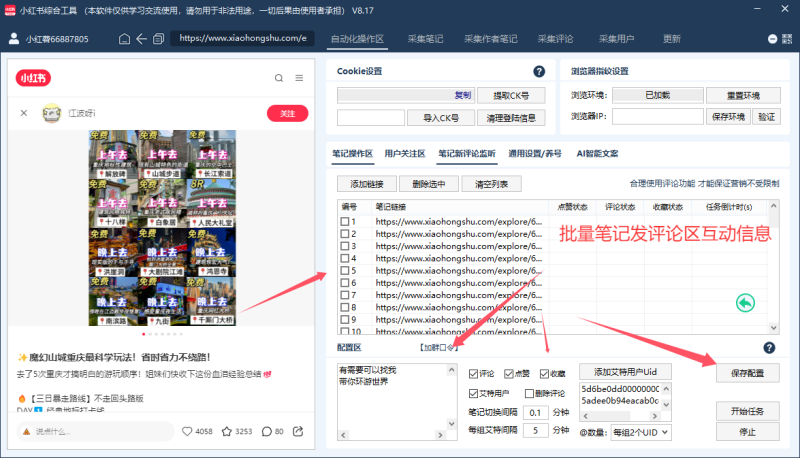Go back with the left arrow icon

click(141, 39)
